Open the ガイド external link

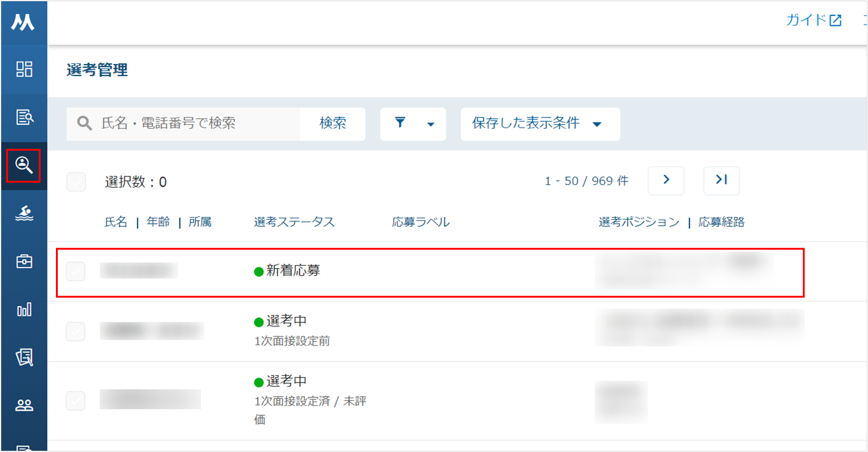click(x=813, y=20)
